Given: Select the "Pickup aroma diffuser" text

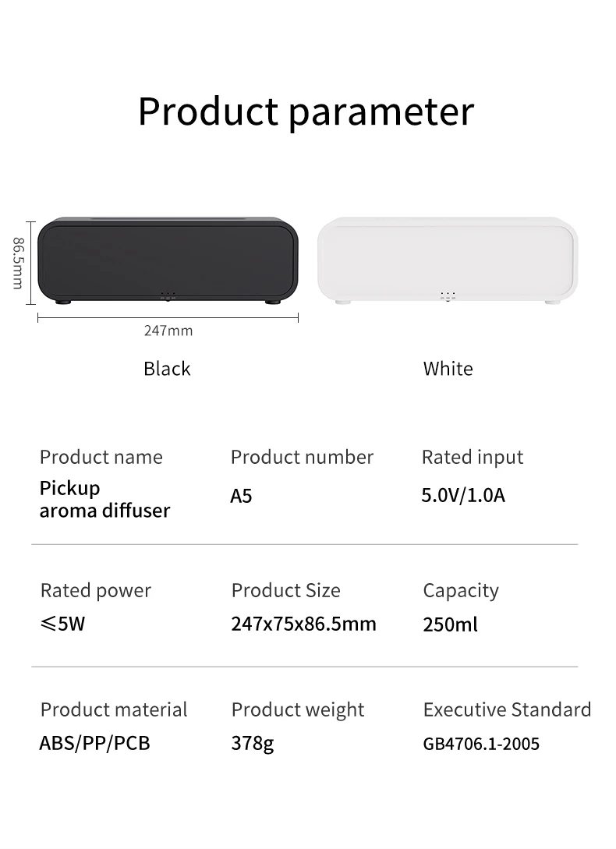Looking at the screenshot, I should click(104, 500).
